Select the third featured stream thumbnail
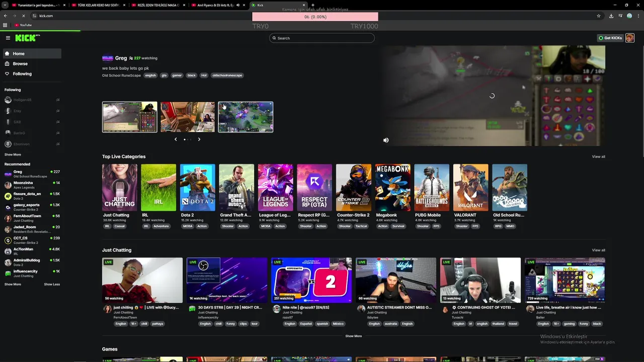The width and height of the screenshot is (644, 362). [x=246, y=117]
